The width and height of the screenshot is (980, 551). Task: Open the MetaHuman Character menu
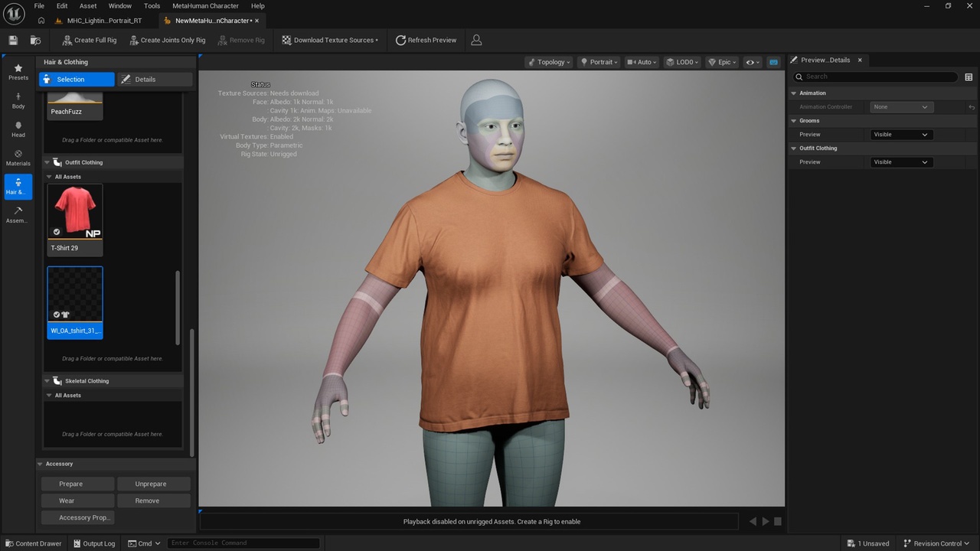[205, 5]
